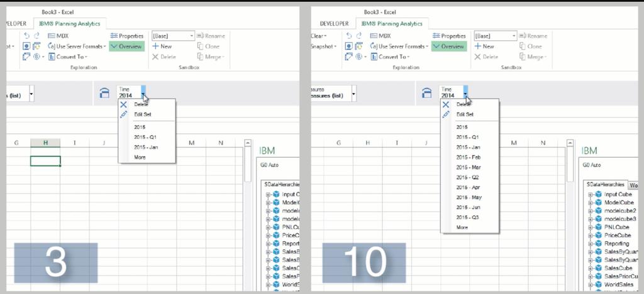Open the Snapshot dropdown in right window ribbon
The height and width of the screenshot is (294, 644).
(325, 46)
